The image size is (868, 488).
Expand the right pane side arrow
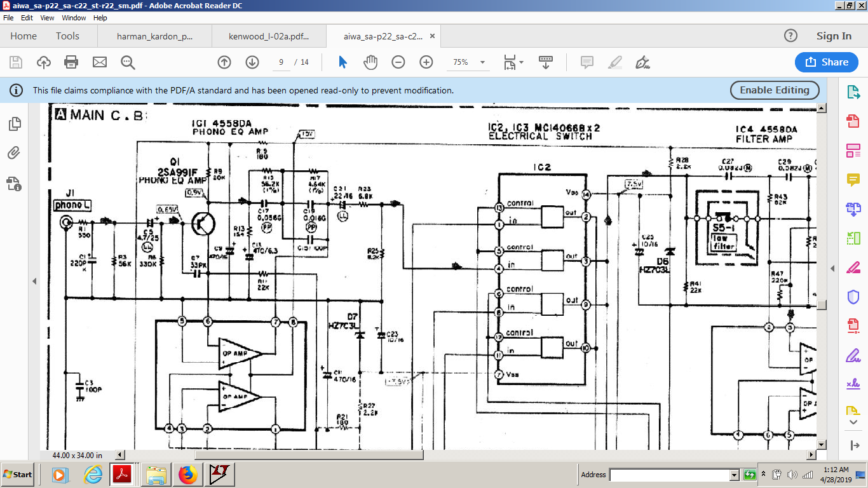(x=832, y=269)
